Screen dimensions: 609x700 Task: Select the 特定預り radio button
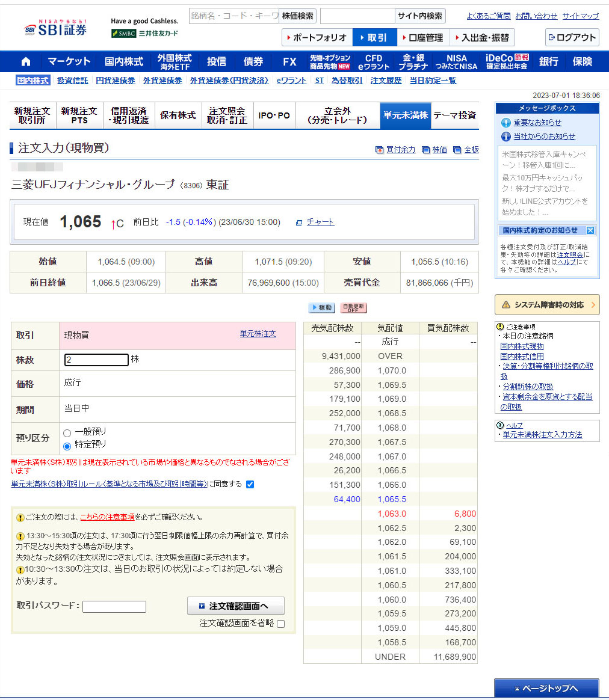pos(67,446)
